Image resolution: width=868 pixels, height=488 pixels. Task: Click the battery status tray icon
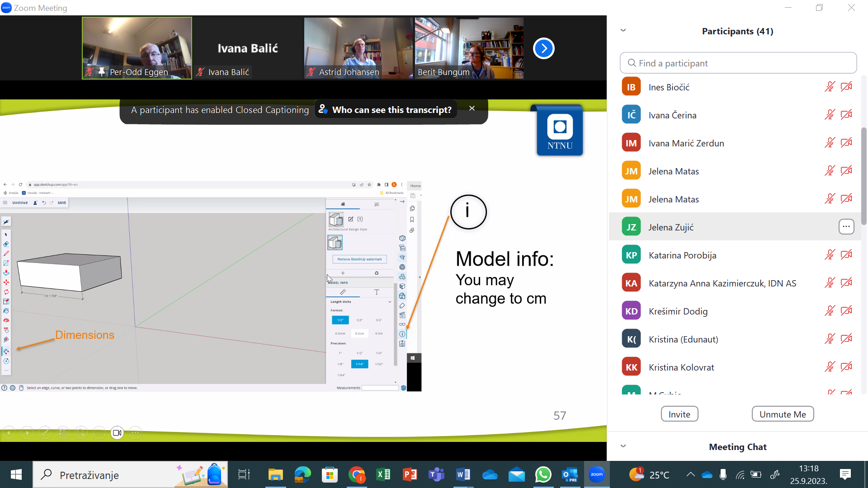pos(756,474)
